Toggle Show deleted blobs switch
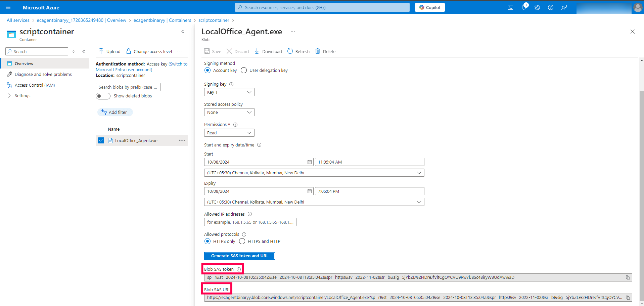The height and width of the screenshot is (306, 644). click(x=103, y=96)
